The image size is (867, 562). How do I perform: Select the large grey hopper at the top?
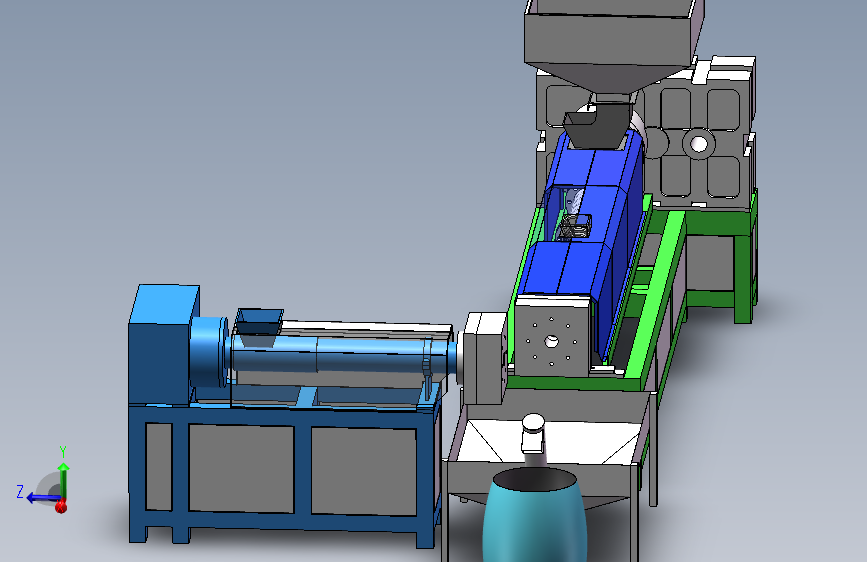click(x=612, y=44)
